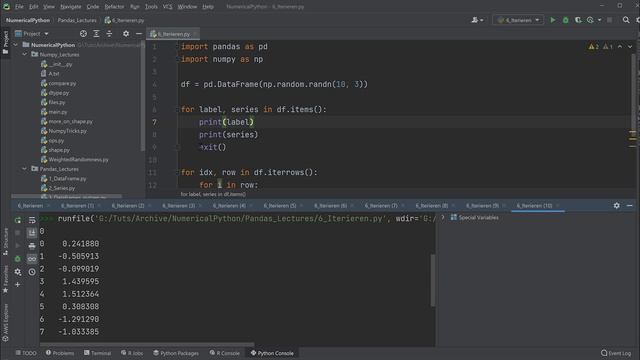
Task: Open the Tools menu
Action: click(151, 7)
